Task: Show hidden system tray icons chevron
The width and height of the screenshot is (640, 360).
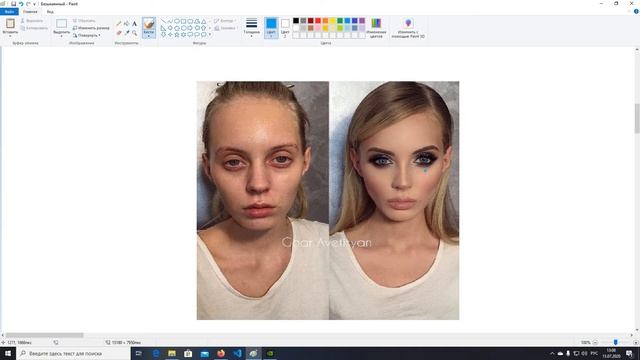Action: pos(552,353)
